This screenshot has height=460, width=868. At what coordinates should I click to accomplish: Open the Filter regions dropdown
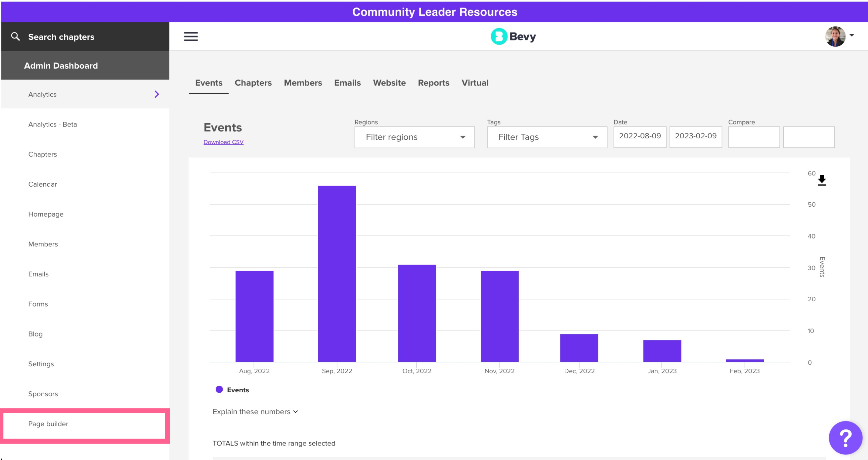point(414,137)
